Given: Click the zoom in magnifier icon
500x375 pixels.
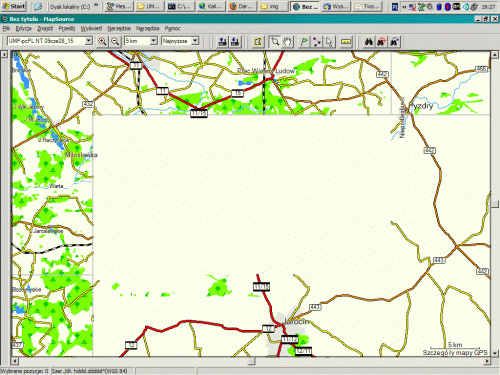Looking at the screenshot, I should pyautogui.click(x=102, y=41).
